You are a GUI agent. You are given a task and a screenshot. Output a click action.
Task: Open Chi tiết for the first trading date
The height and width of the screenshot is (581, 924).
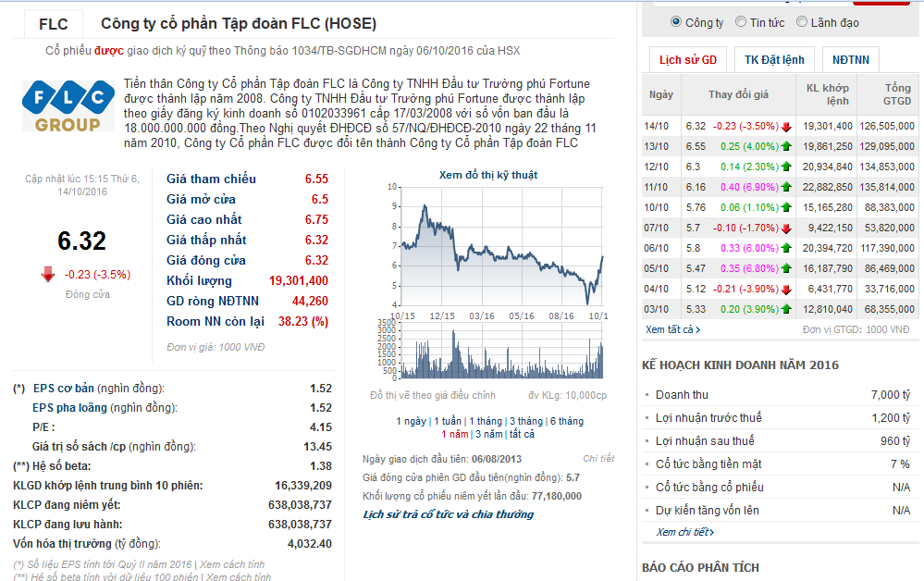598,459
